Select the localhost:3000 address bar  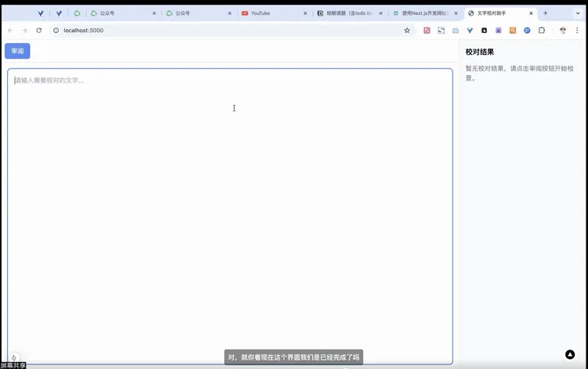[233, 31]
